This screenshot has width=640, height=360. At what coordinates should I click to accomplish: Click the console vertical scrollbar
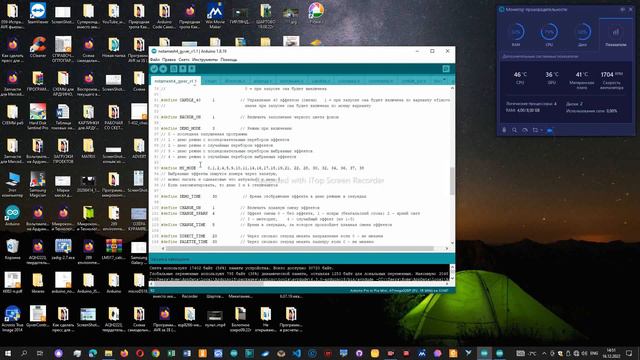click(x=452, y=272)
